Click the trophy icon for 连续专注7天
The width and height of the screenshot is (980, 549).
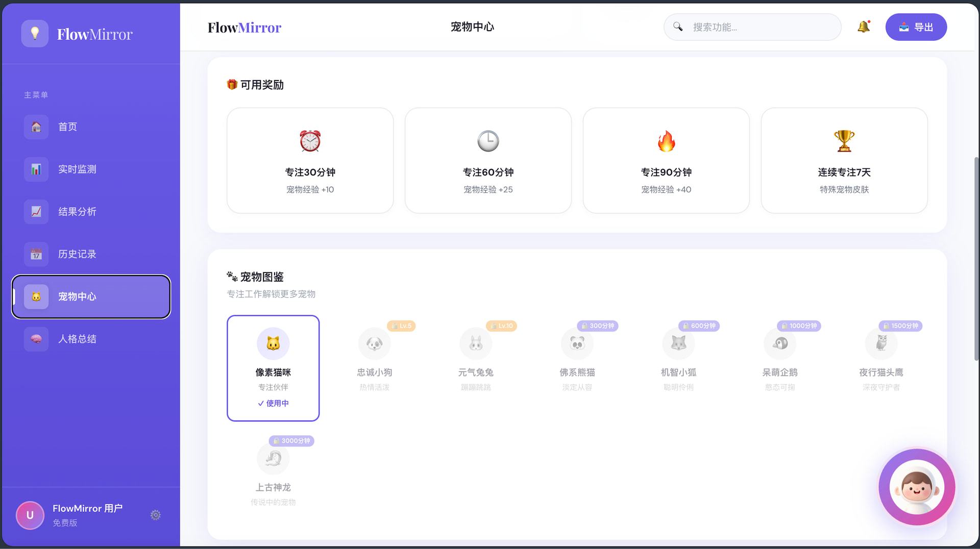pyautogui.click(x=844, y=141)
